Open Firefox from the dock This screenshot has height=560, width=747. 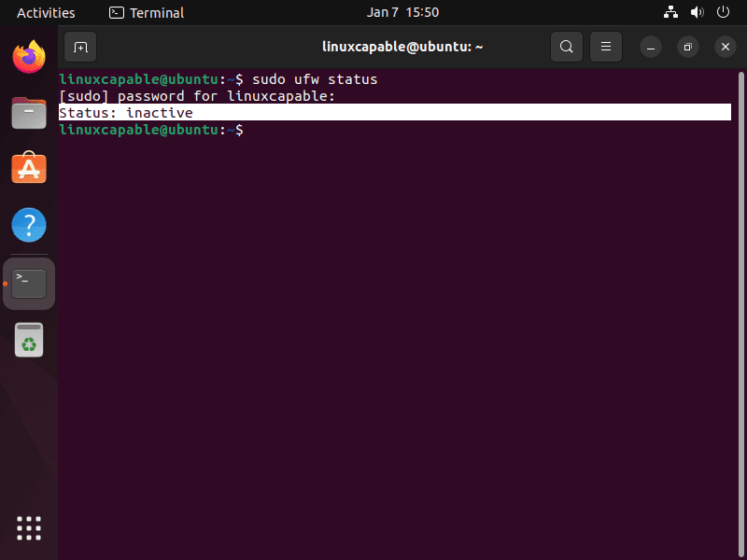tap(28, 57)
